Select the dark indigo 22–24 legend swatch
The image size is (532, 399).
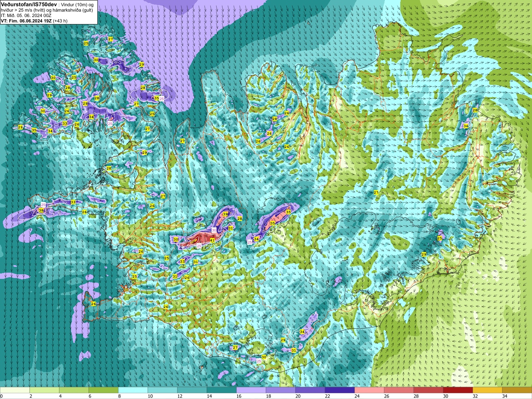[x=340, y=390]
